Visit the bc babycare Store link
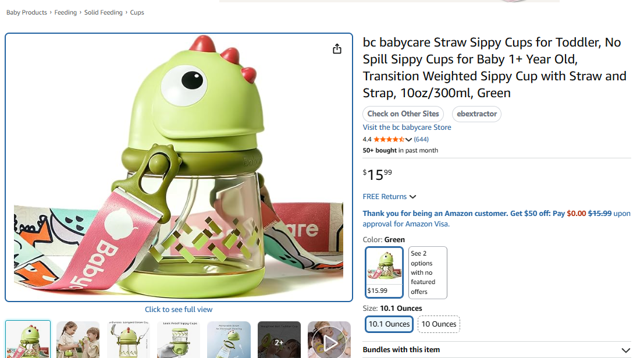The width and height of the screenshot is (644, 358). pos(407,127)
